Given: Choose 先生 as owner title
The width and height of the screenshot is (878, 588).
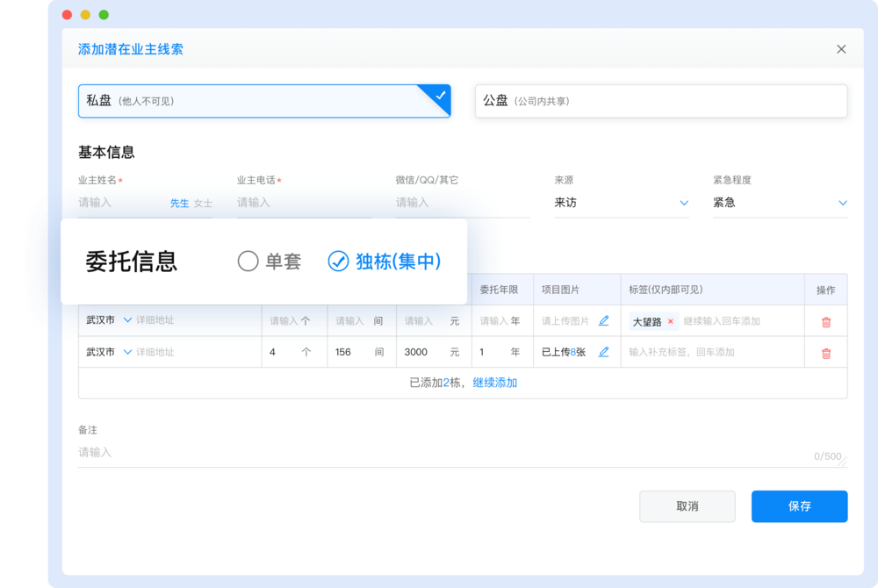Looking at the screenshot, I should (179, 203).
